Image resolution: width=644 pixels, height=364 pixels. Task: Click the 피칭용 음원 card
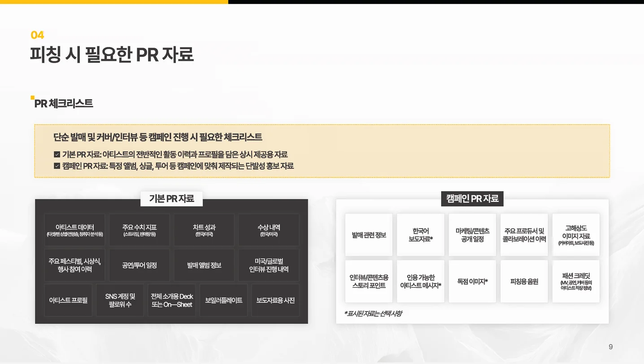tap(524, 281)
